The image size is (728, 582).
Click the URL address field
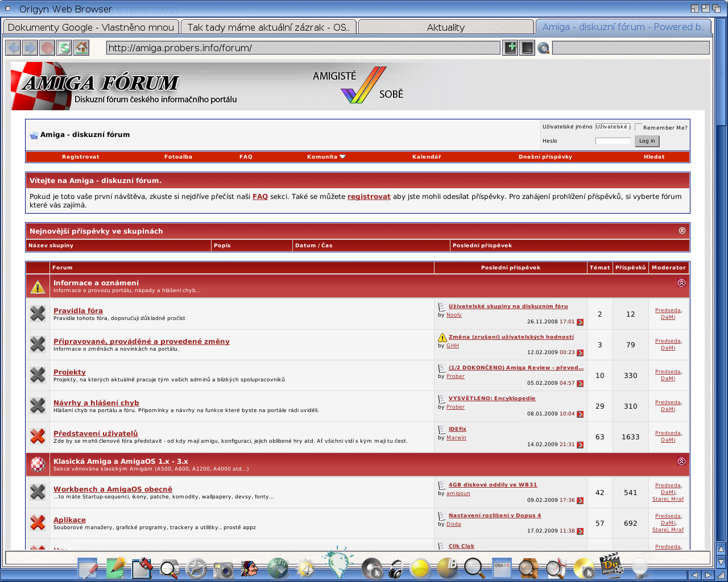[x=303, y=48]
